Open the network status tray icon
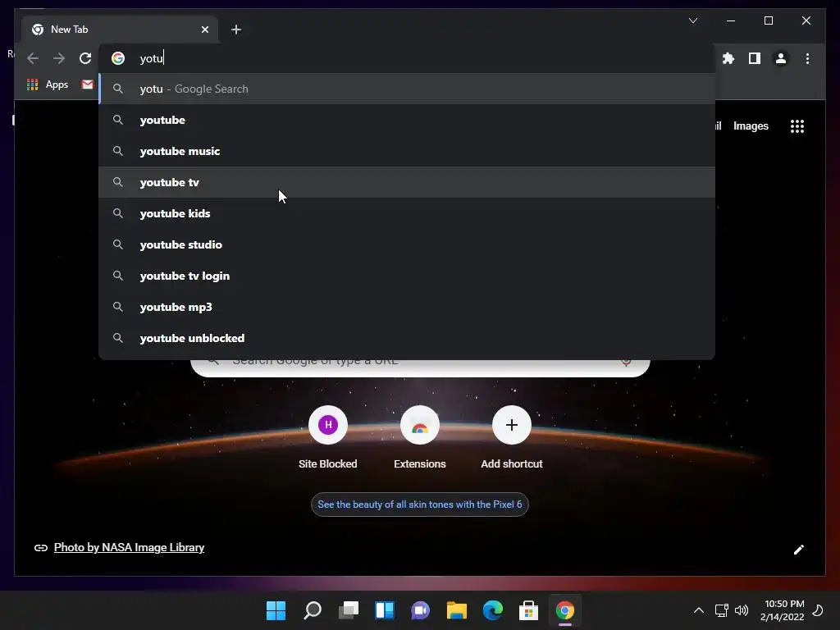 pyautogui.click(x=722, y=610)
